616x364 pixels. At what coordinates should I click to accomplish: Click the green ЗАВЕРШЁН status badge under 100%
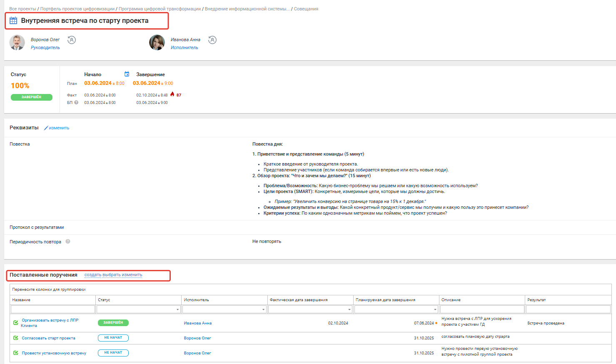pos(32,97)
